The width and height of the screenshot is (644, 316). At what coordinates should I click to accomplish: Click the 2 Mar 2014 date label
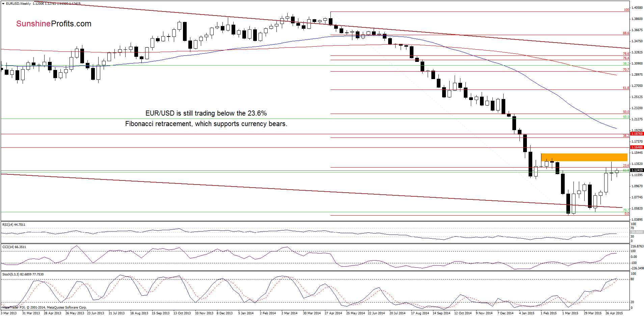(x=289, y=313)
